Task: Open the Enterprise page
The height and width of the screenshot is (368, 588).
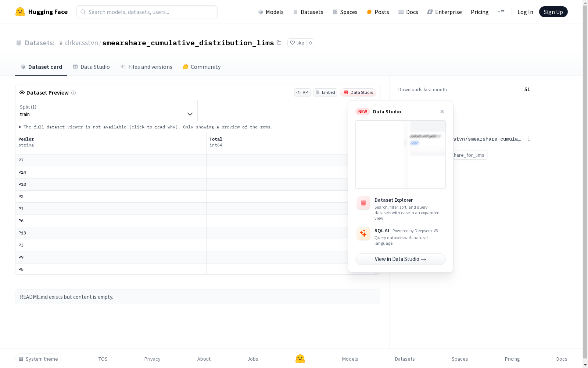Action: tap(445, 12)
